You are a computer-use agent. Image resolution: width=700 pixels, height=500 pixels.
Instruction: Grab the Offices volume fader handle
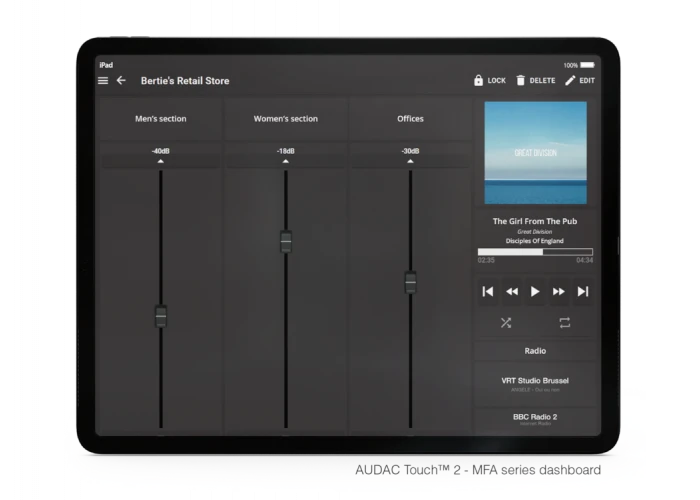(410, 282)
